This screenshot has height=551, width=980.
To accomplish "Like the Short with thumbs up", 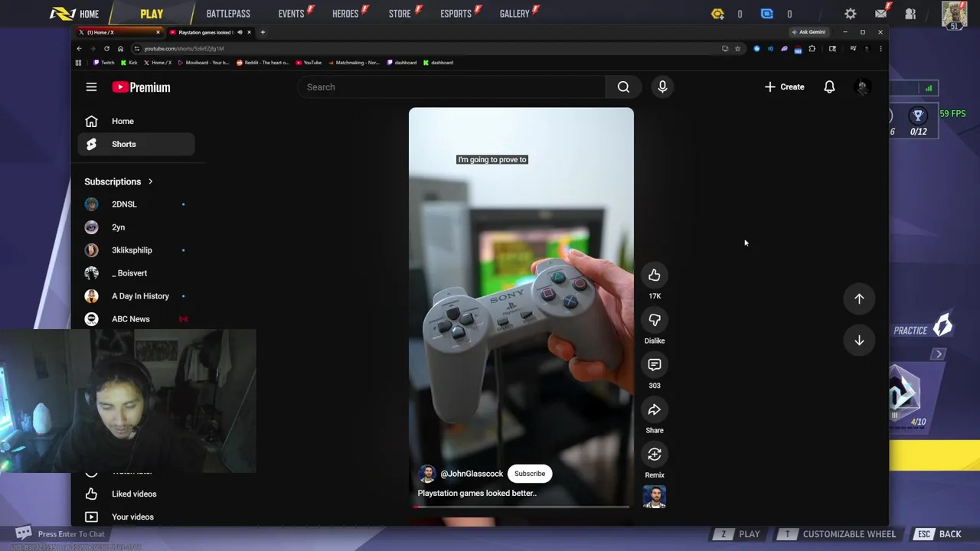I will pos(655,275).
